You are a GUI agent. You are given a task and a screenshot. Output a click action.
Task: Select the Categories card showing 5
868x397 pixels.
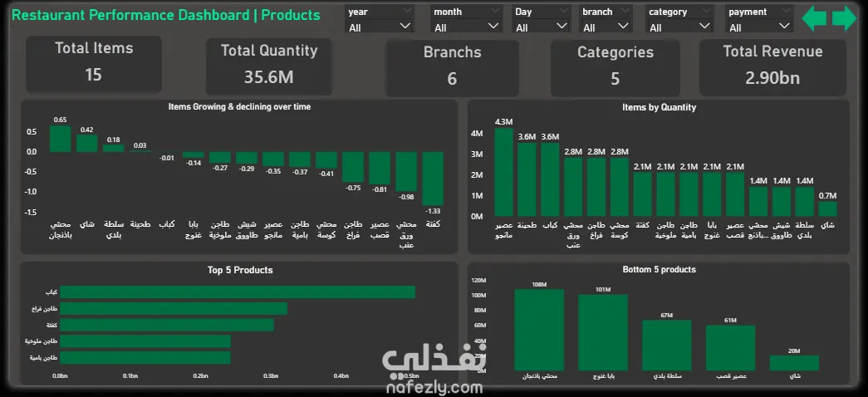point(615,68)
